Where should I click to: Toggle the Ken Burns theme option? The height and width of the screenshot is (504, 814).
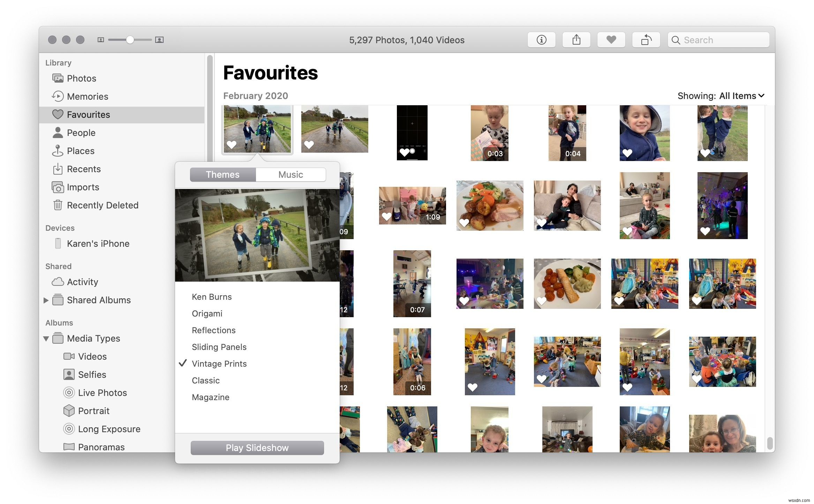click(212, 296)
